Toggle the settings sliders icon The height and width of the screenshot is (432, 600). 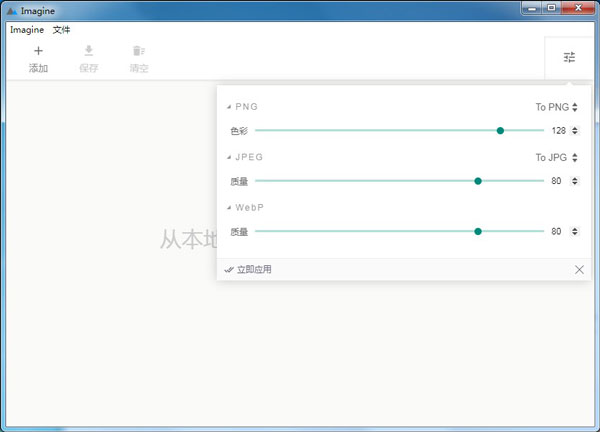point(569,57)
